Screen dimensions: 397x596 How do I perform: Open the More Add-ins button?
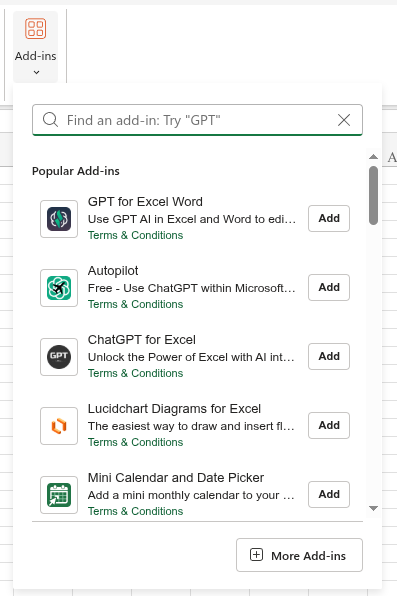point(299,555)
